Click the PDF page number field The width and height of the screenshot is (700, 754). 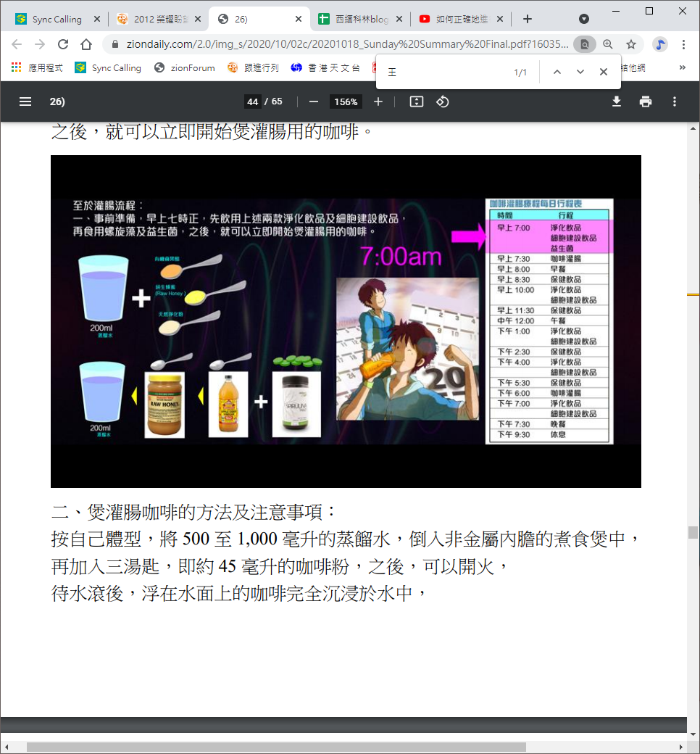tap(253, 102)
